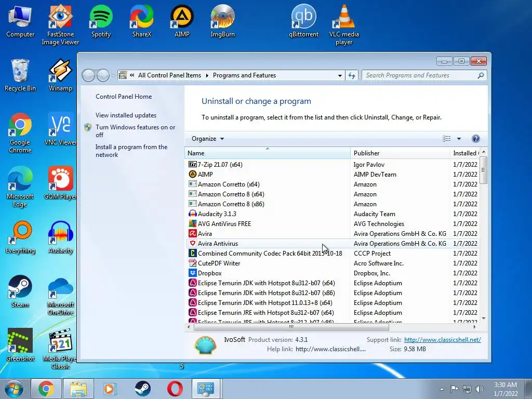Click View installed updates link

[x=126, y=115]
